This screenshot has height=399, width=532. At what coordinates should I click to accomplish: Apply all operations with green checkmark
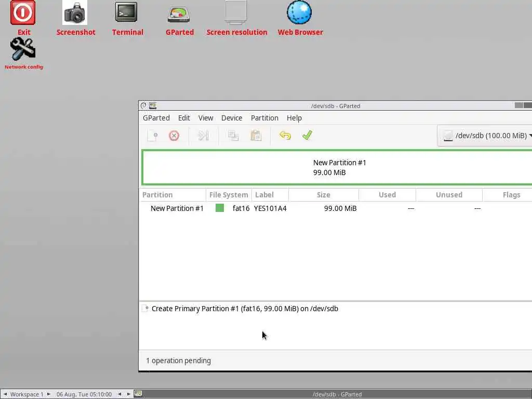pos(307,136)
